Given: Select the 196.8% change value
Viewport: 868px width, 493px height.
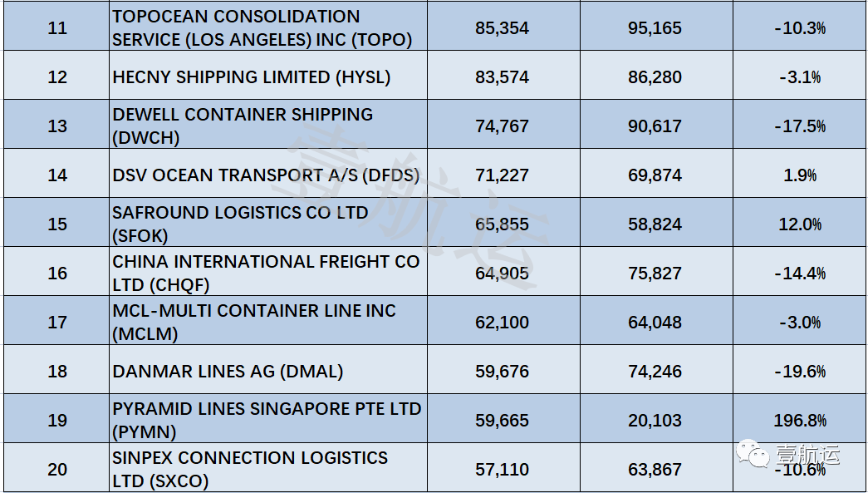Looking at the screenshot, I should 799,421.
